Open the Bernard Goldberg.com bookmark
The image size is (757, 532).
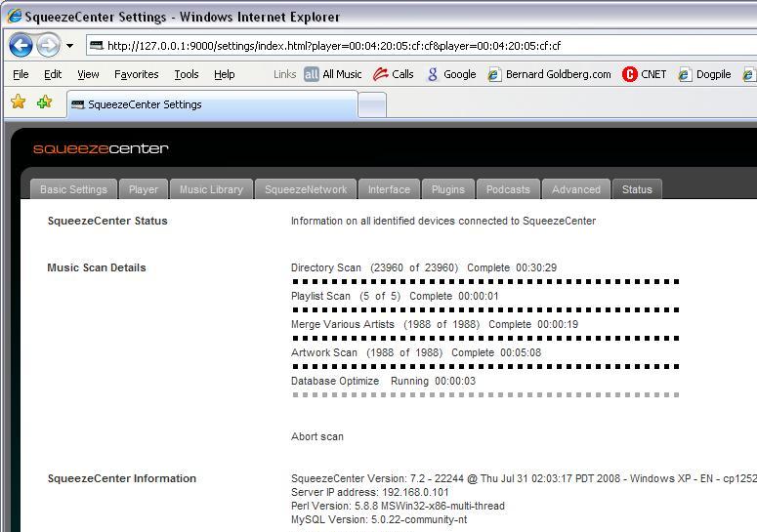coord(550,74)
